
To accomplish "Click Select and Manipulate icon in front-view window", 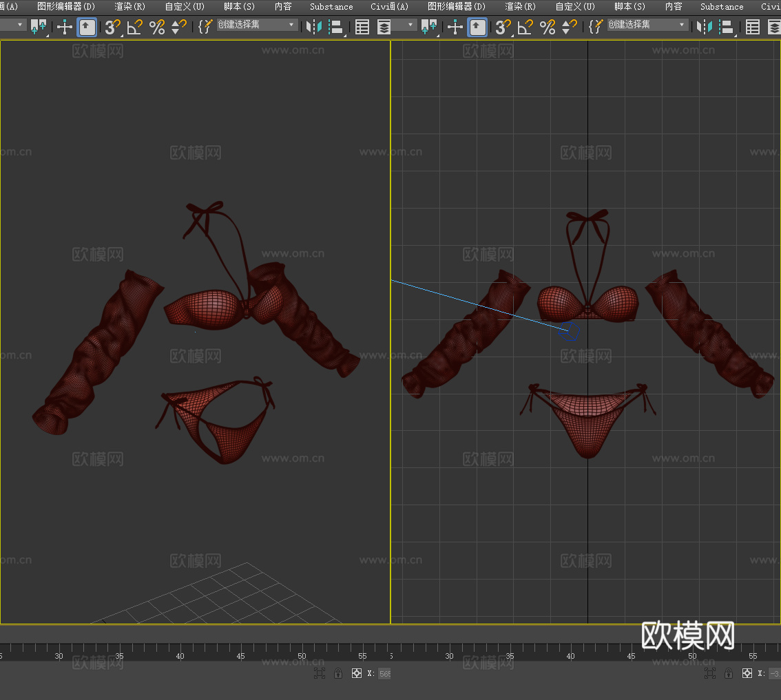I will click(x=455, y=26).
